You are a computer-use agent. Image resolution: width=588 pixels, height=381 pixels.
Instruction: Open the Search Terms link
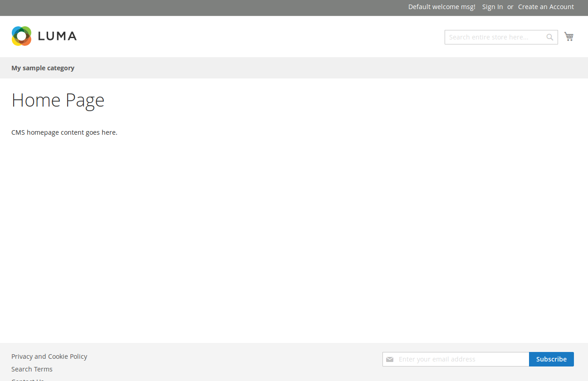[32, 369]
